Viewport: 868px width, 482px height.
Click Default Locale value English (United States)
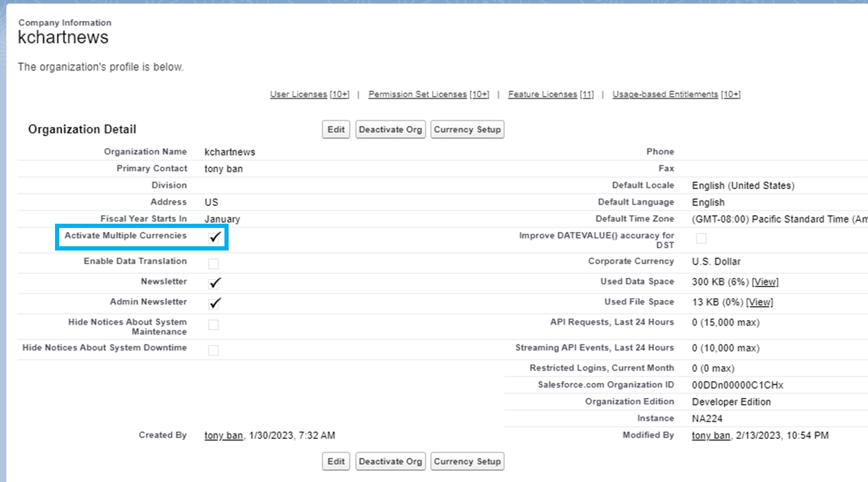(x=743, y=186)
